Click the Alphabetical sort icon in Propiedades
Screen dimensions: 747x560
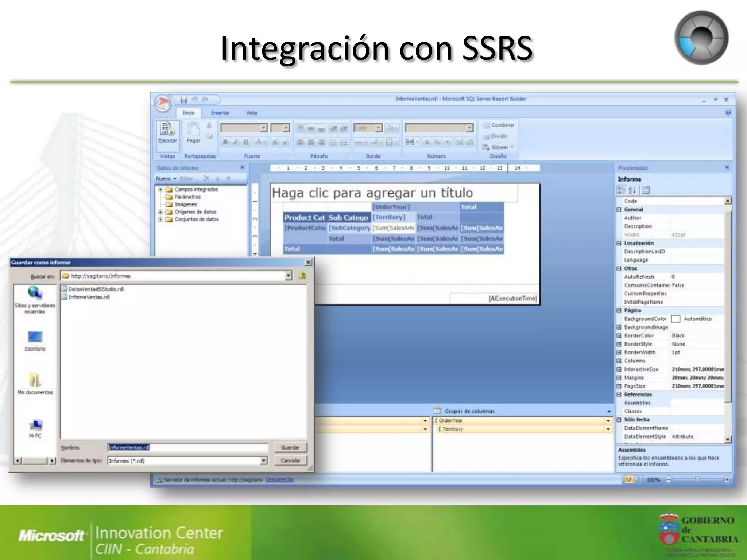632,190
